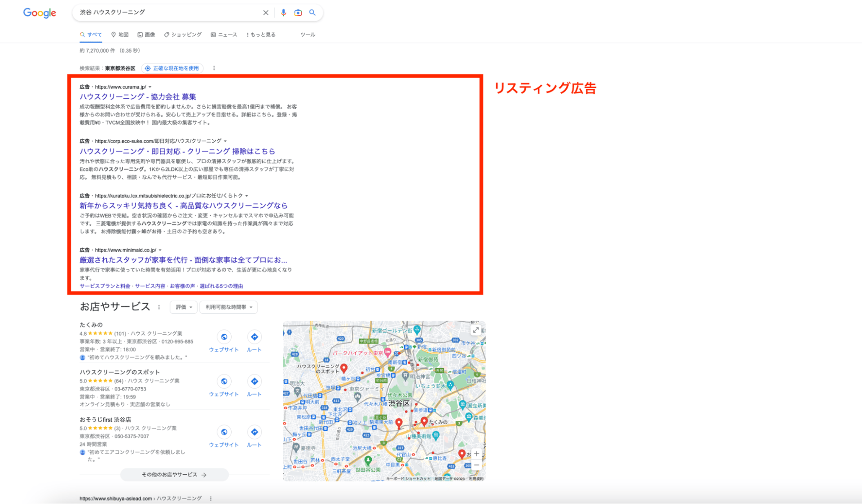Open the もっと見る menu
This screenshot has width=862, height=504.
(261, 35)
